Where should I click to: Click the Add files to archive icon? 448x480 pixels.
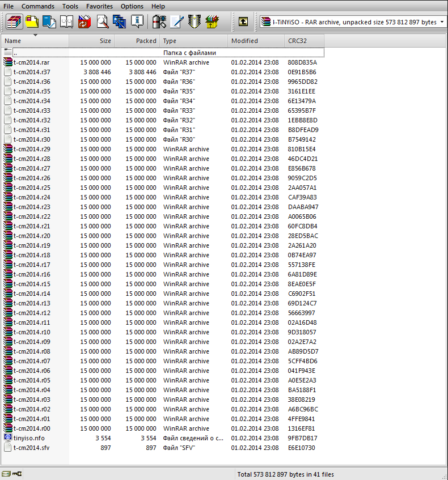click(x=14, y=22)
